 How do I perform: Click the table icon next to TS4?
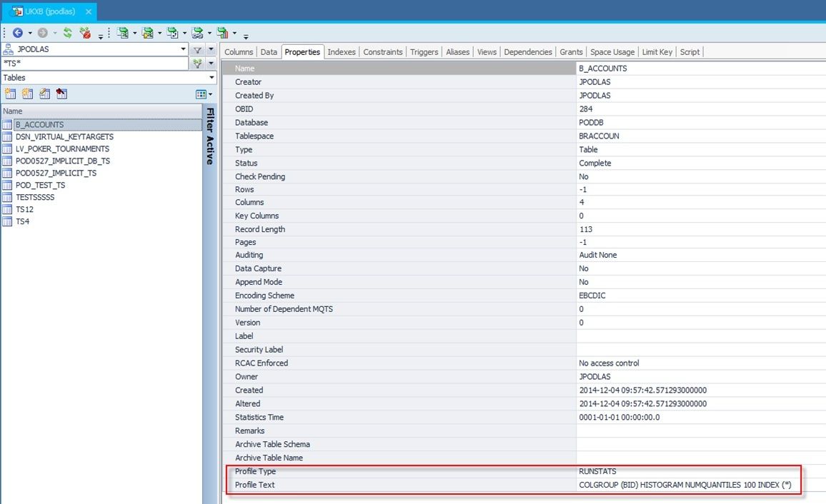pos(7,221)
